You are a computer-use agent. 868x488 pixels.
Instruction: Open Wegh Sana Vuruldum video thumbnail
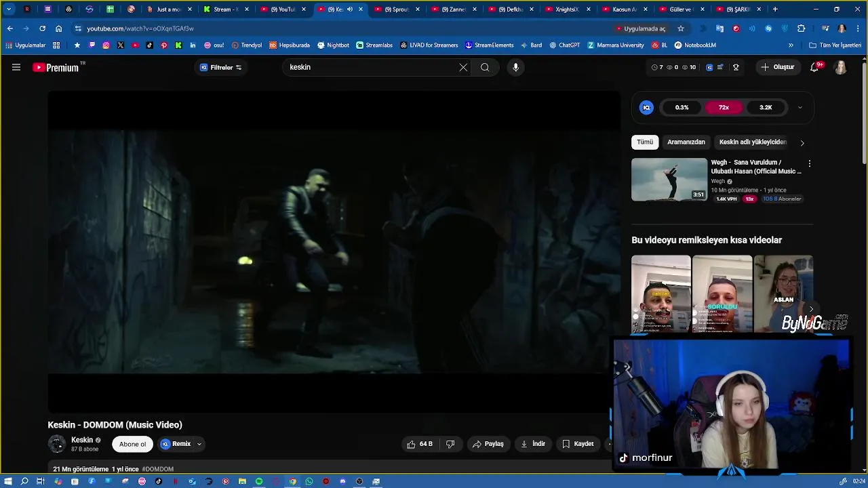(x=669, y=180)
